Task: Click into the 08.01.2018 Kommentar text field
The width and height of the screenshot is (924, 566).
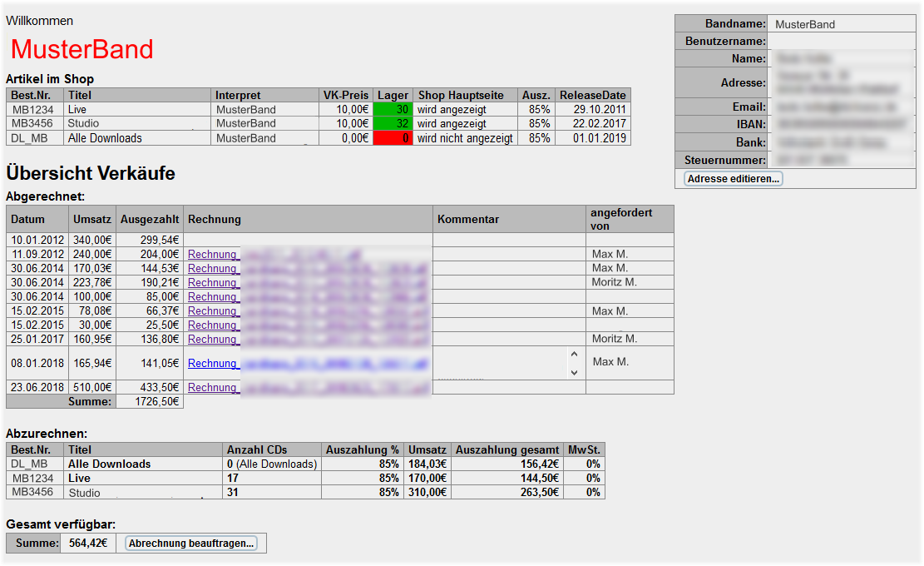Action: tap(499, 364)
